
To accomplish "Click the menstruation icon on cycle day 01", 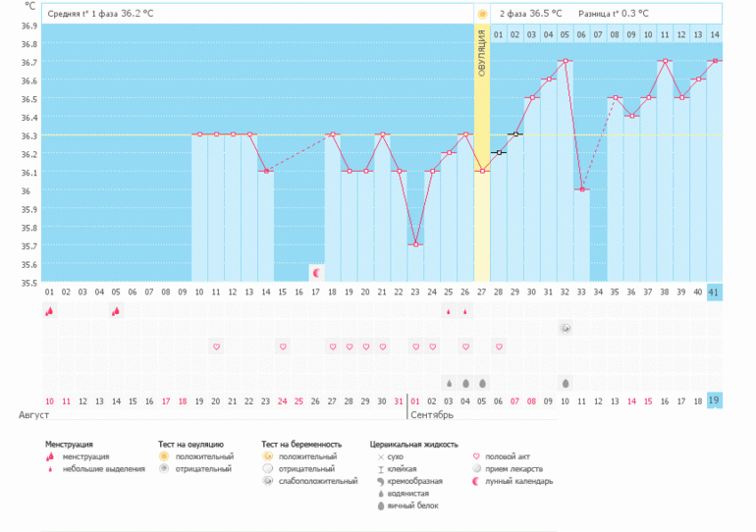I will click(x=49, y=311).
